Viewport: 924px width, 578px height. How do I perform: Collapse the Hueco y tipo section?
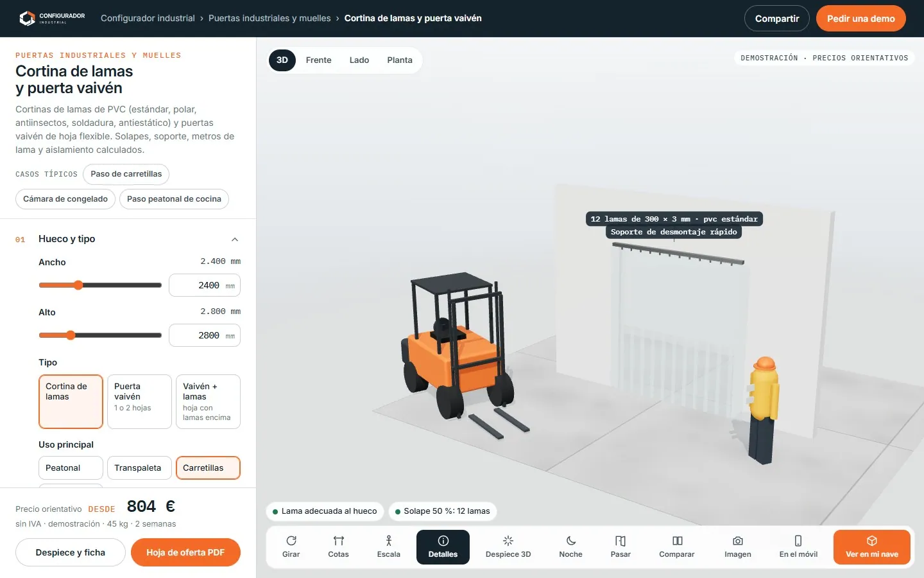(235, 240)
